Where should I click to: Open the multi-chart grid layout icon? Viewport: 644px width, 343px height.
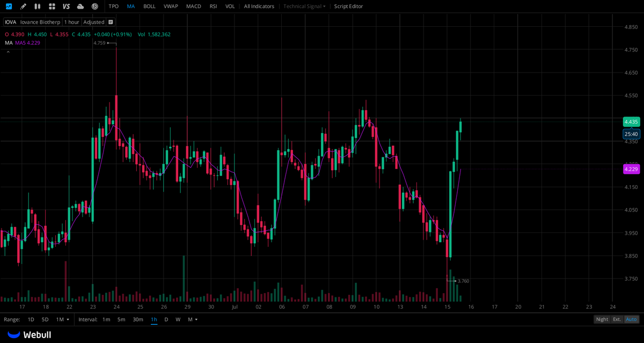point(52,6)
